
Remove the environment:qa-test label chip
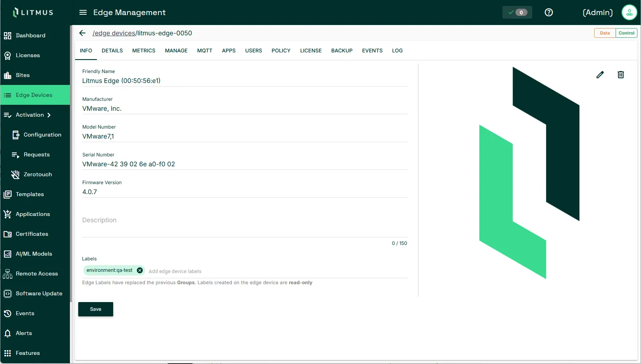click(x=140, y=270)
